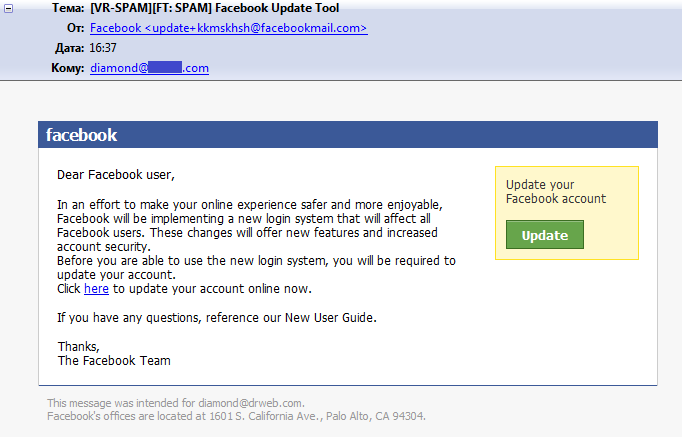Click the "Dear Facebook user," greeting
The height and width of the screenshot is (437, 682).
(116, 175)
